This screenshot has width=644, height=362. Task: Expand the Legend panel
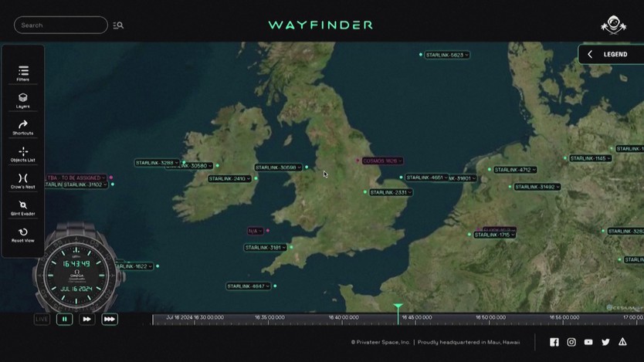pyautogui.click(x=609, y=54)
